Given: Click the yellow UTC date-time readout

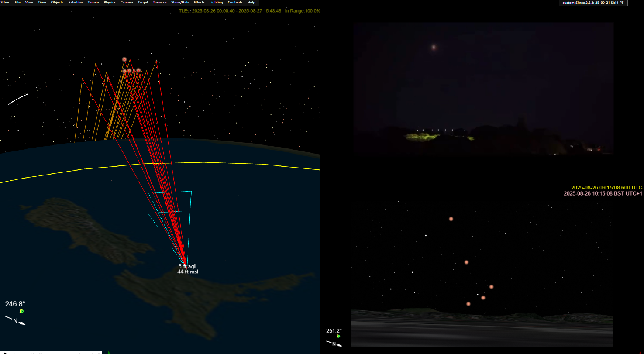Looking at the screenshot, I should pyautogui.click(x=606, y=188).
